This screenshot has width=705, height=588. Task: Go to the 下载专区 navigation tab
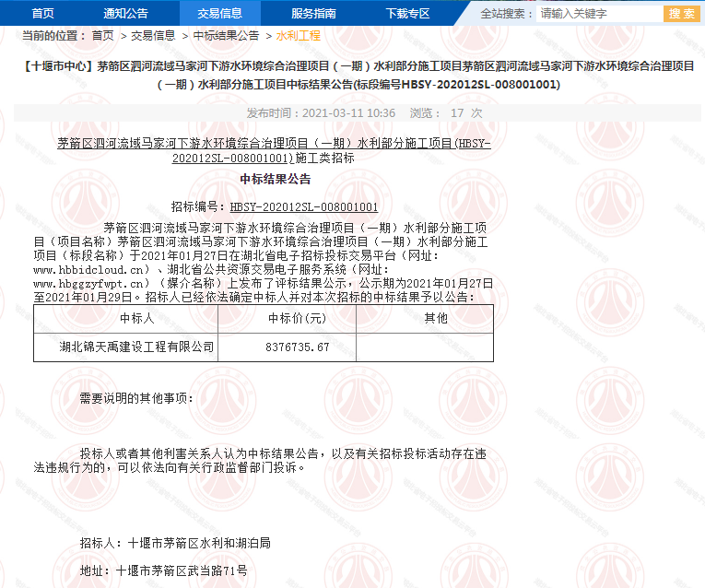(407, 13)
